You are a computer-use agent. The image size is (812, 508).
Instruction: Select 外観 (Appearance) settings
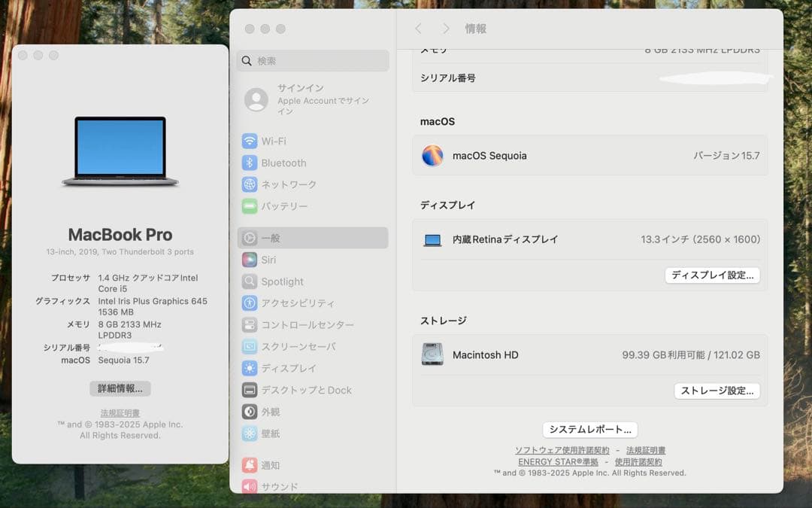pyautogui.click(x=271, y=412)
